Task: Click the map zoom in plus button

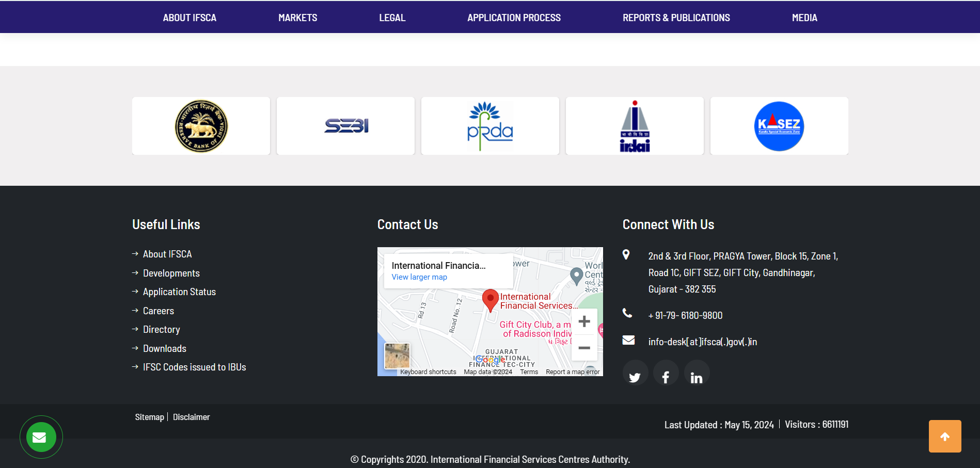Action: click(584, 321)
